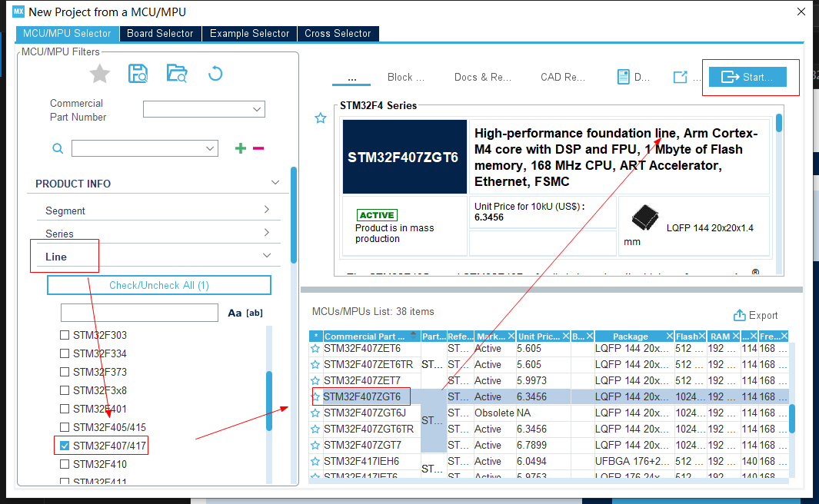This screenshot has height=504, width=819.
Task: Export the MCUs list
Action: click(x=755, y=315)
